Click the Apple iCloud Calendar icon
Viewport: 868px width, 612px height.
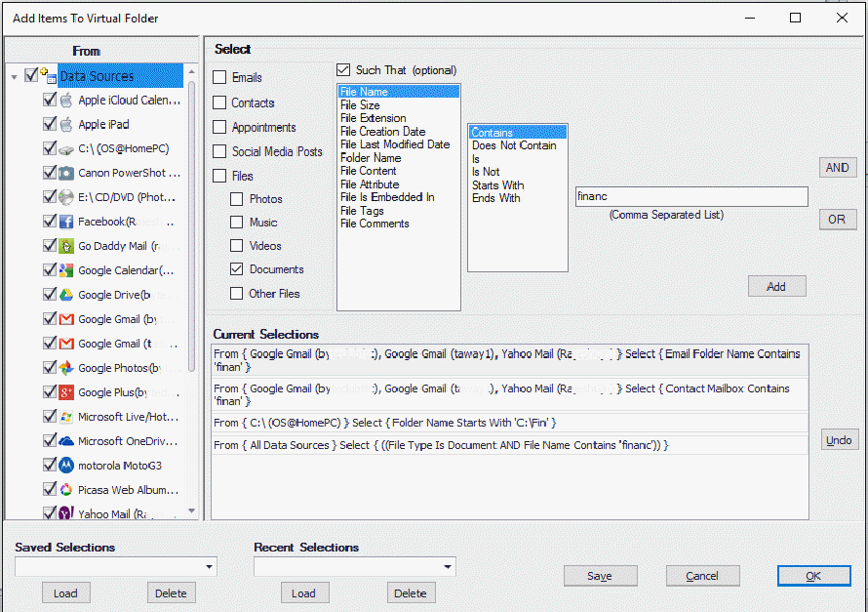point(66,101)
